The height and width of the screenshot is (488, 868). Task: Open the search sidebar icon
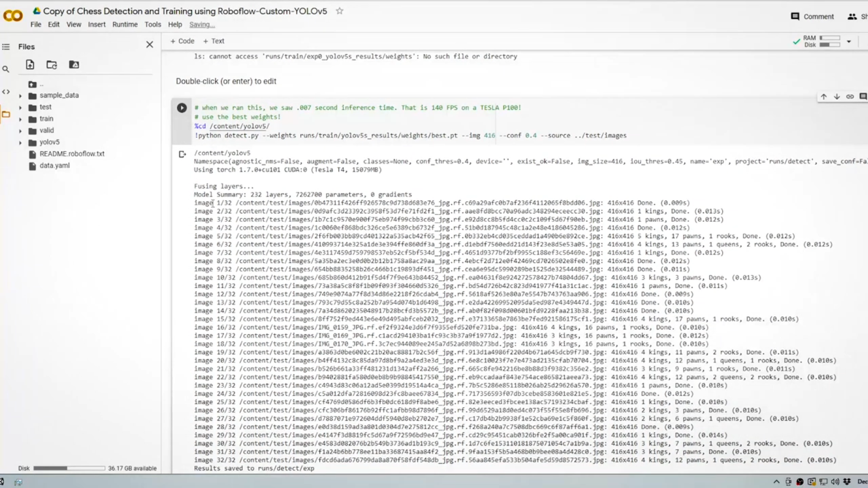coord(6,69)
